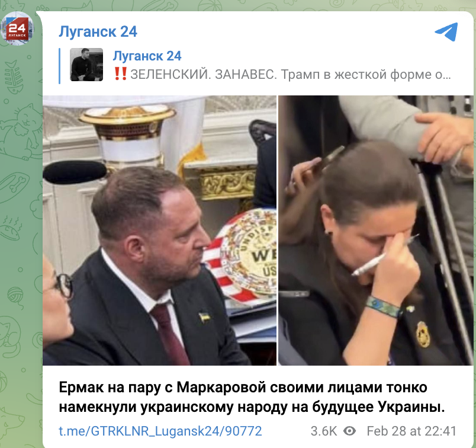Click the blue vertical reply quote bar
476x448 pixels.
click(59, 66)
